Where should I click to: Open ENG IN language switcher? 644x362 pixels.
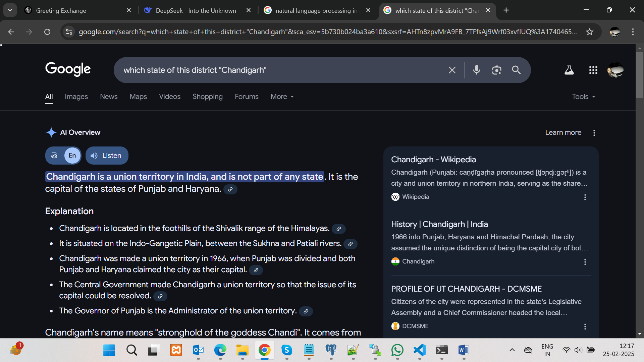(547, 350)
